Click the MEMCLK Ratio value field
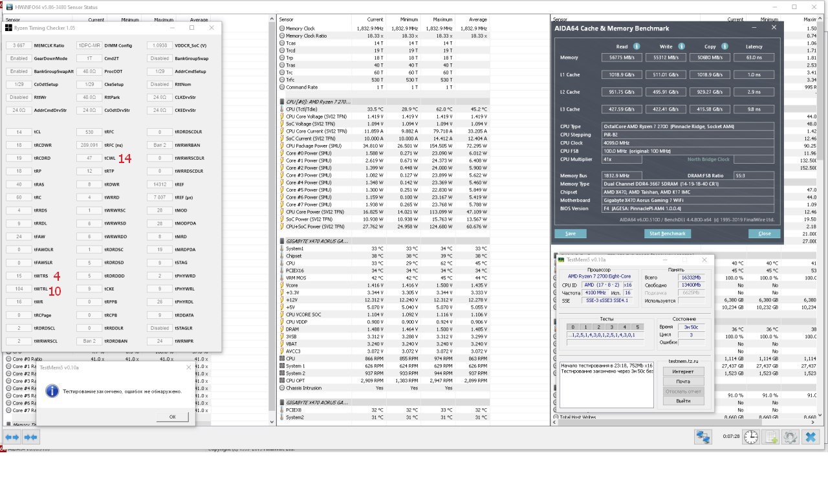Image resolution: width=828 pixels, height=504 pixels. tap(19, 46)
